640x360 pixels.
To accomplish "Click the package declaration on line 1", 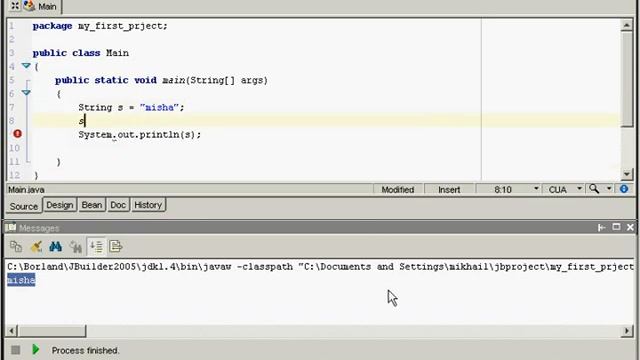I will (x=100, y=26).
